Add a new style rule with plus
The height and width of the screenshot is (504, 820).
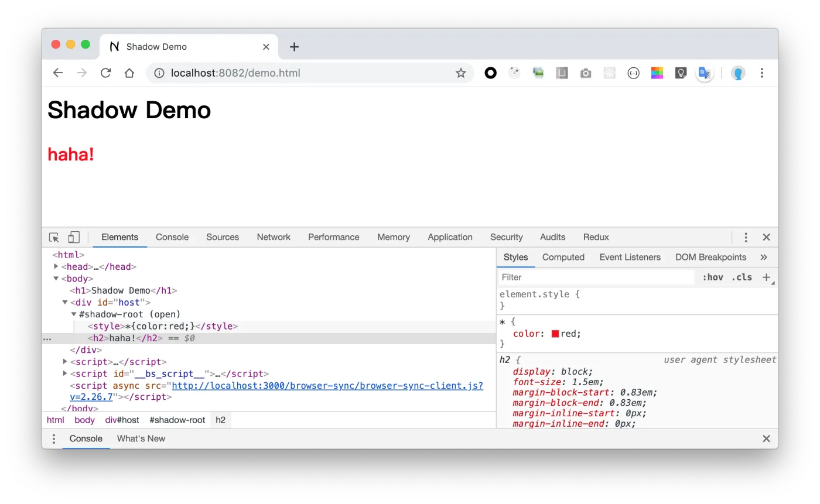pos(766,277)
